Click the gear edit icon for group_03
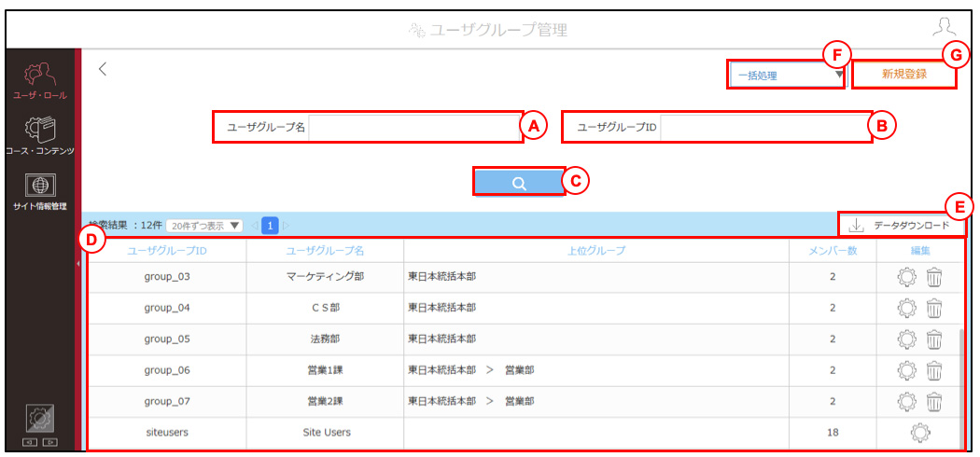Screen dimensions: 980x457 [x=906, y=277]
